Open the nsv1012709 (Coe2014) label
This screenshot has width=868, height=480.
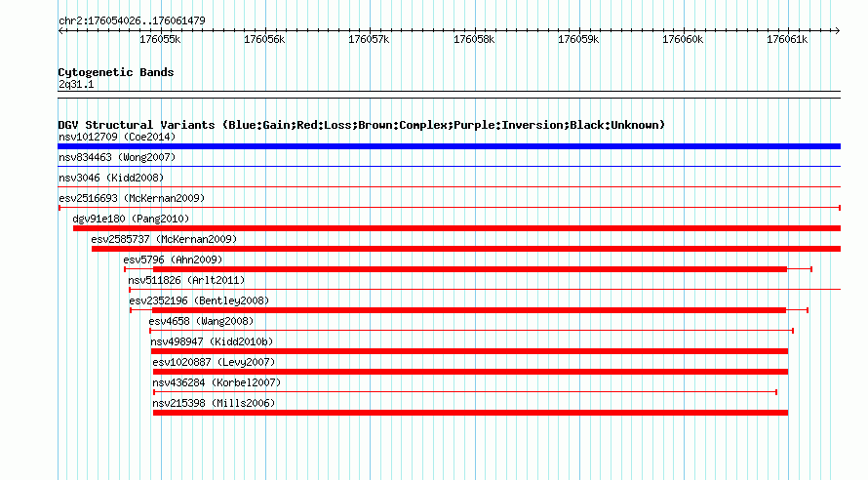pos(117,137)
